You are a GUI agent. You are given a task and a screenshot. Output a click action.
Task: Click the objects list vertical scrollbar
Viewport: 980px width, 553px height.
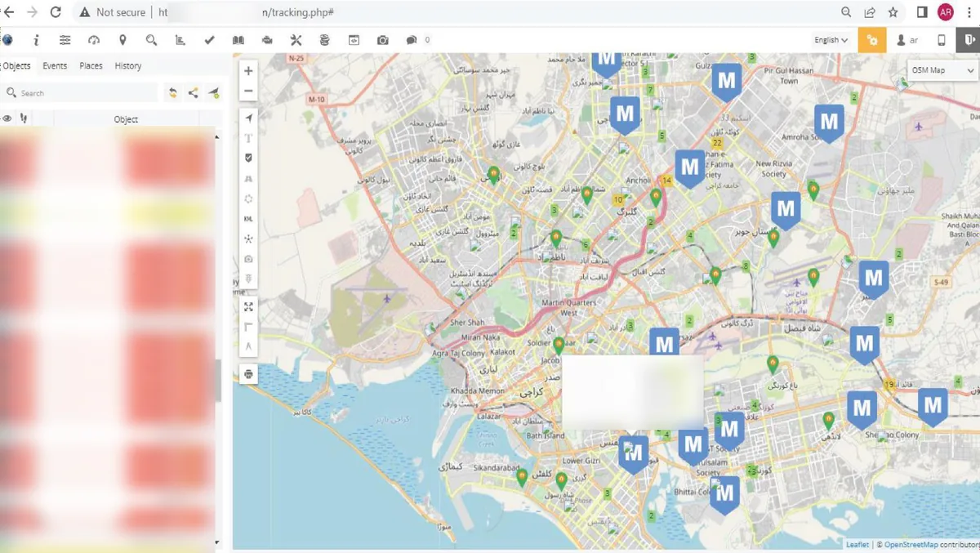pos(217,380)
